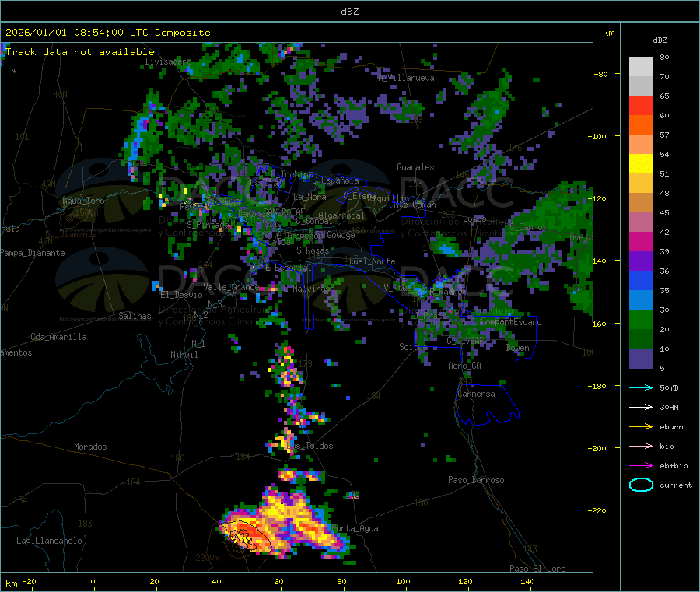Image resolution: width=700 pixels, height=592 pixels.
Task: Pick the light orange 57–54 dBZ swatch
Action: pos(641,145)
